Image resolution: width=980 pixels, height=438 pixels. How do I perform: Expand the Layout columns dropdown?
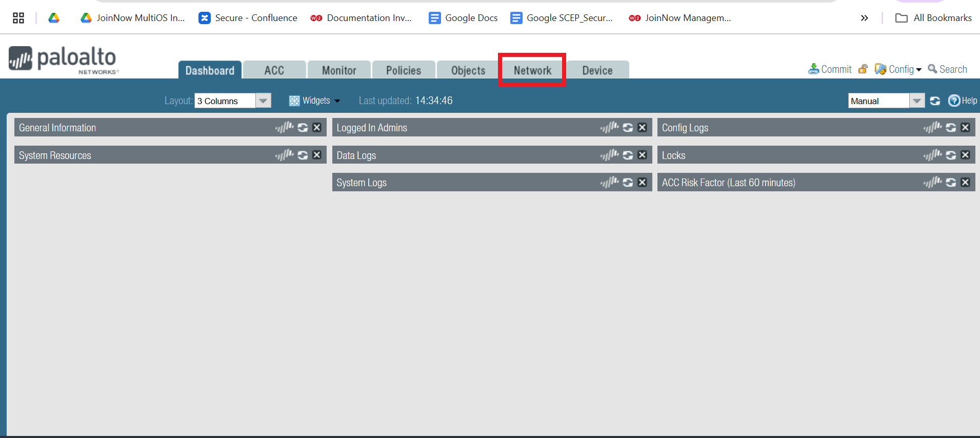coord(263,101)
